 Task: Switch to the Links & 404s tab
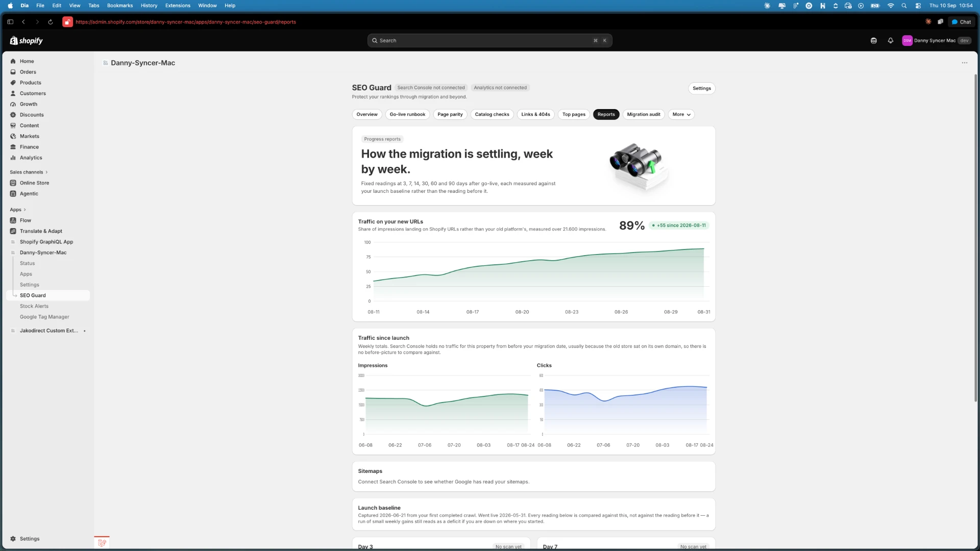click(x=535, y=114)
